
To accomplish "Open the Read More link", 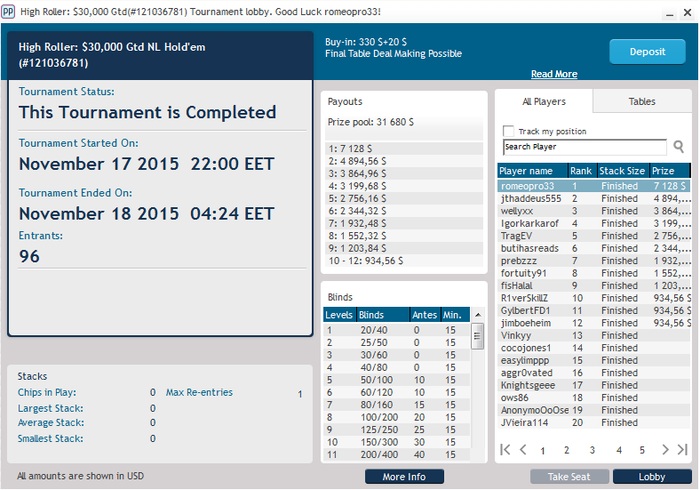I will tap(554, 74).
